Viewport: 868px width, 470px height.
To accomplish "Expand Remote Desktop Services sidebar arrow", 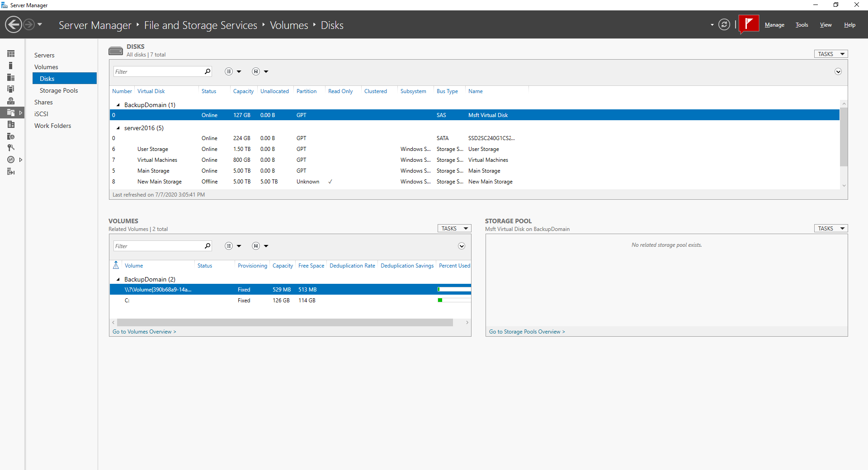I will 21,160.
